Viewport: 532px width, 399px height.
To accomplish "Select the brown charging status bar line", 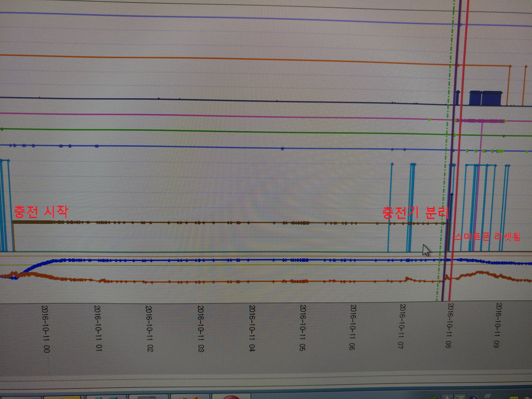I will [x=231, y=223].
